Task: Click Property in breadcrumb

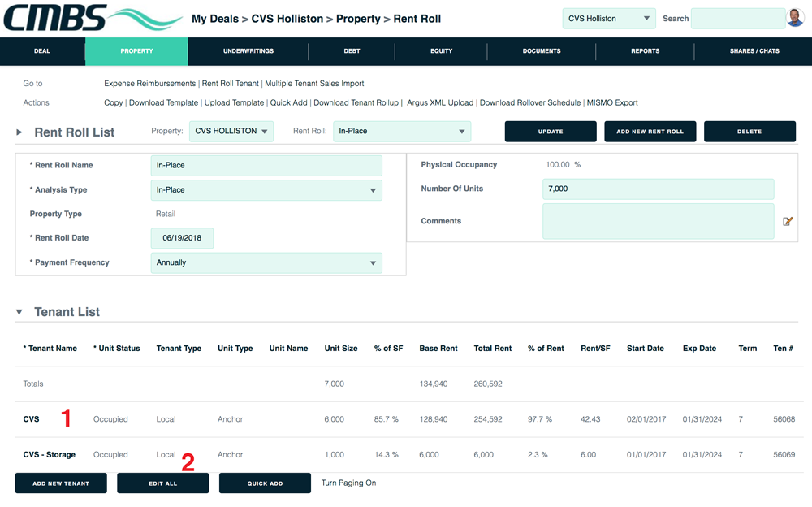Action: pyautogui.click(x=358, y=19)
